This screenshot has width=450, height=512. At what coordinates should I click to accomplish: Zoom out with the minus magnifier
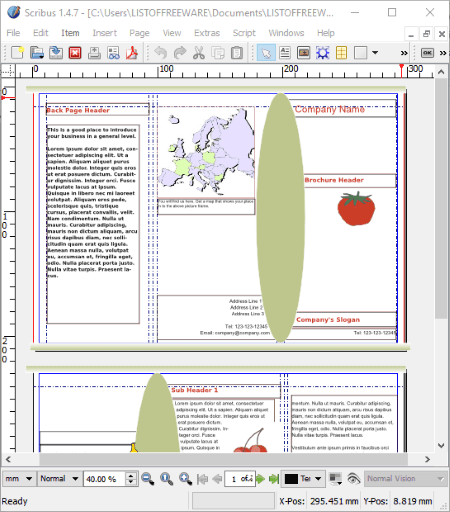[x=147, y=479]
